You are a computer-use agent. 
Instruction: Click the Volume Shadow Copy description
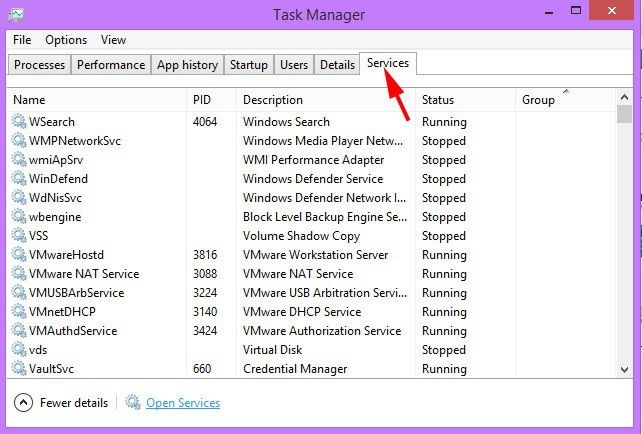301,236
